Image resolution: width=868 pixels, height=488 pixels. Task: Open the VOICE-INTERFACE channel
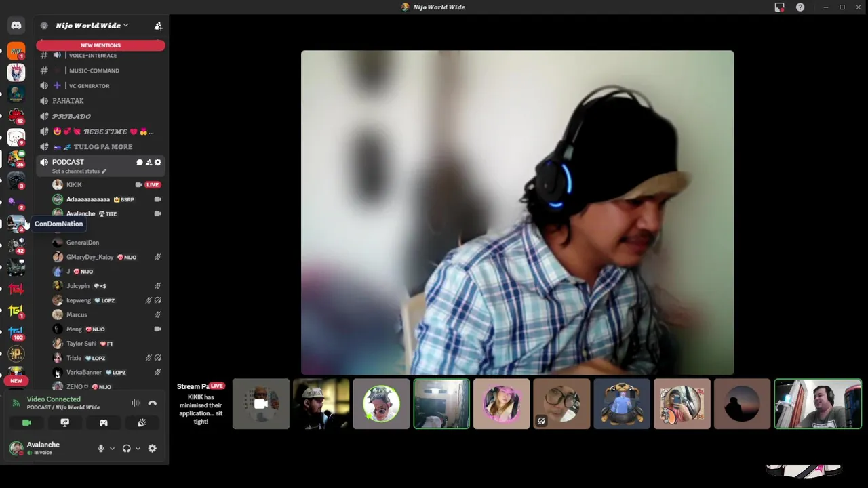click(x=100, y=56)
